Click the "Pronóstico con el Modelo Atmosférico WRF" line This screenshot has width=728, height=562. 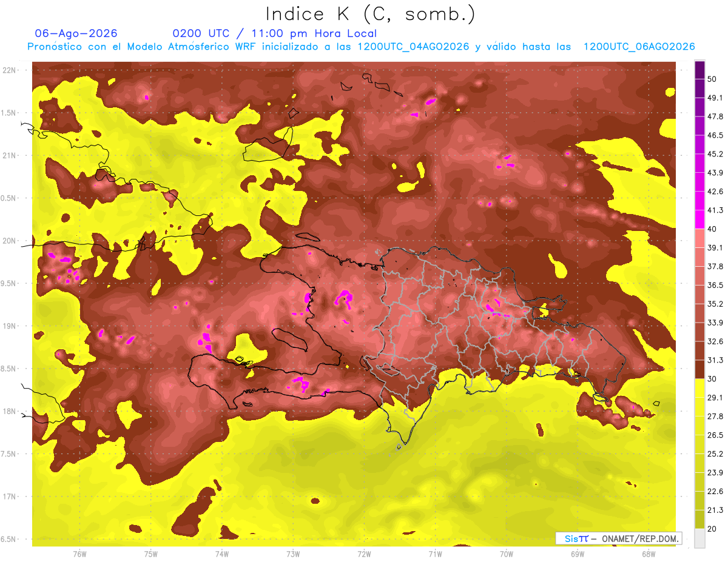(361, 47)
